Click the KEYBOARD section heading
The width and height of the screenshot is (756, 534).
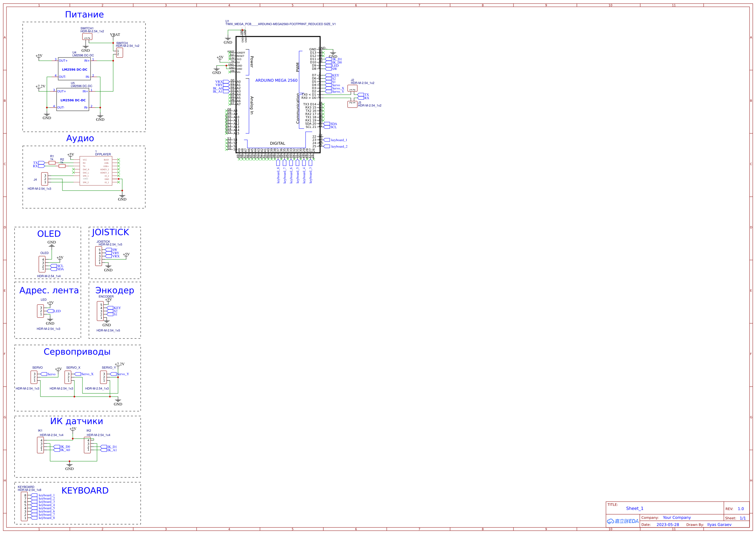click(85, 490)
